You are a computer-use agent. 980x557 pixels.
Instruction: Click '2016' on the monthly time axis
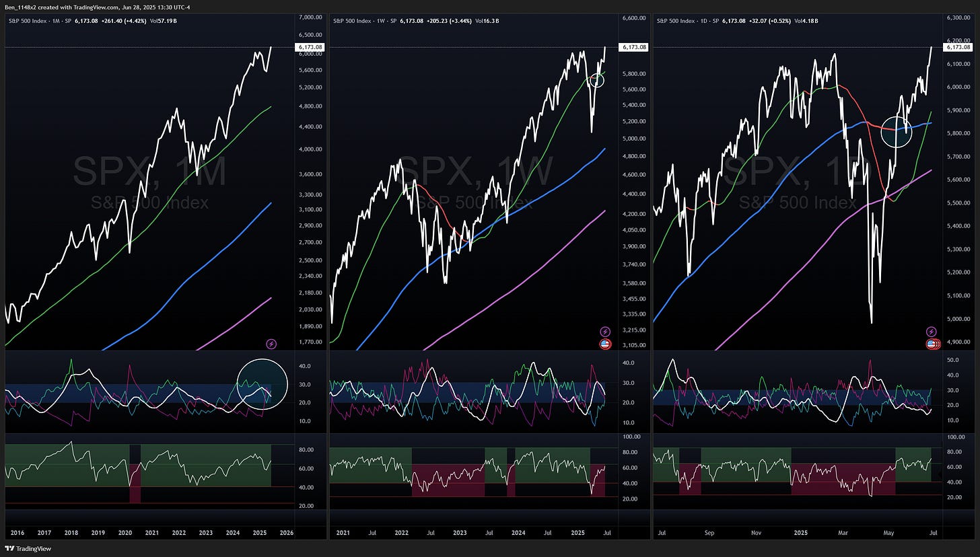point(17,533)
